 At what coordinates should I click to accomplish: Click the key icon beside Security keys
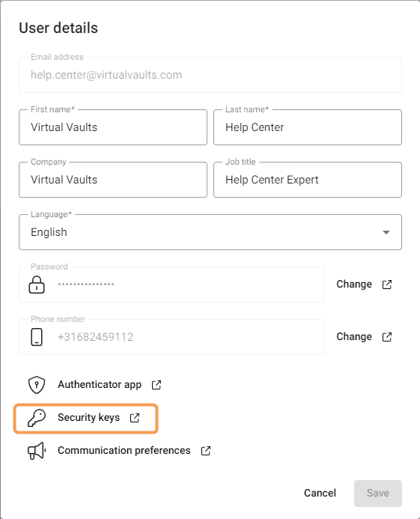(x=37, y=418)
